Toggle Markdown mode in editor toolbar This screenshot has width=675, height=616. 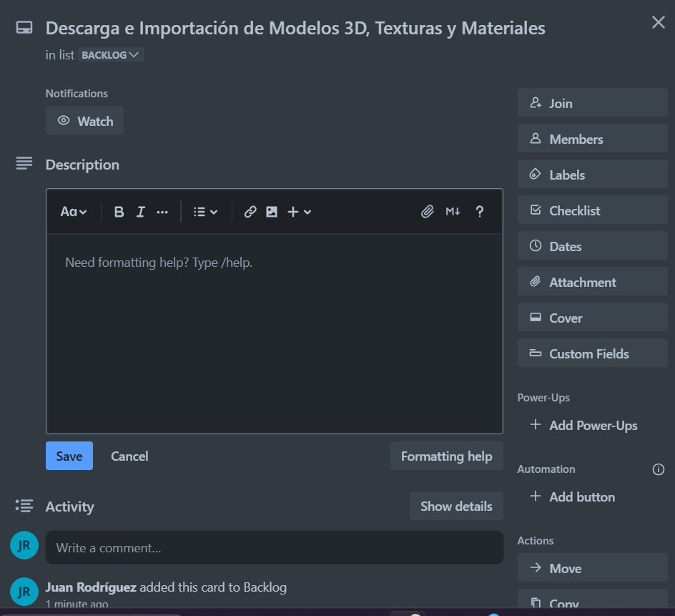[453, 212]
